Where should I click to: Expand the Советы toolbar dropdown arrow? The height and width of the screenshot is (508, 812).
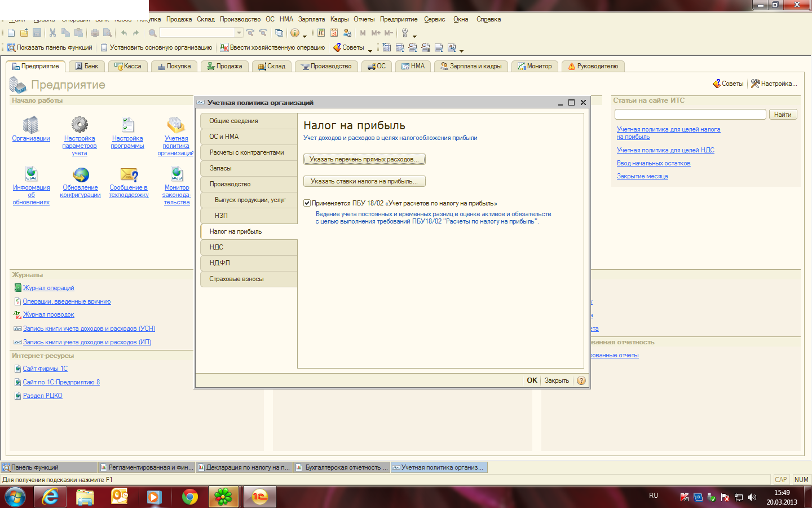coord(370,50)
